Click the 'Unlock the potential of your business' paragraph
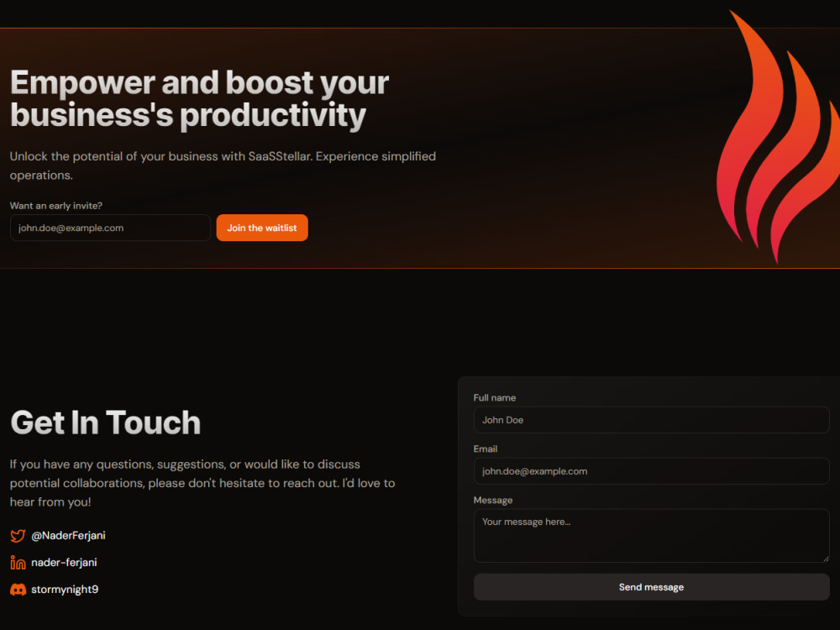 223,165
